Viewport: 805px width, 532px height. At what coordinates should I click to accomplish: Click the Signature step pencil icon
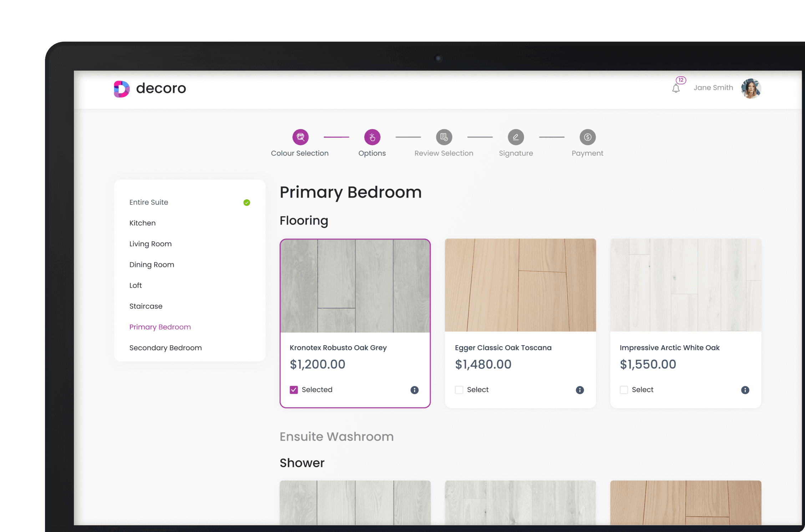(516, 137)
